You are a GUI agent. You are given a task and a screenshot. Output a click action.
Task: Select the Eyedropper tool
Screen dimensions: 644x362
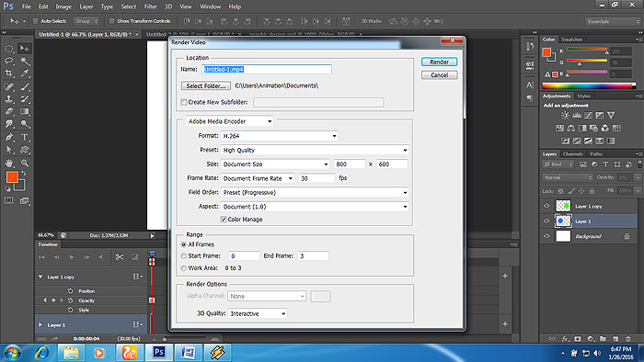click(25, 74)
